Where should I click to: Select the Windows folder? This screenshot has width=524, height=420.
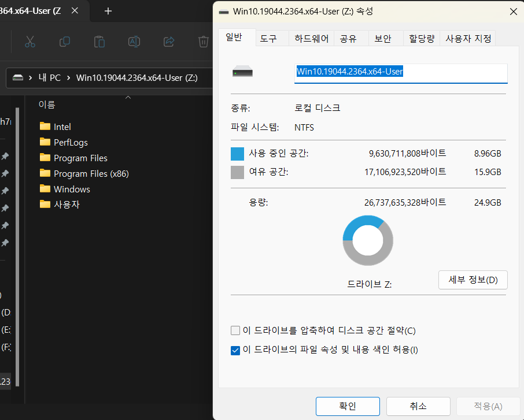click(x=65, y=189)
